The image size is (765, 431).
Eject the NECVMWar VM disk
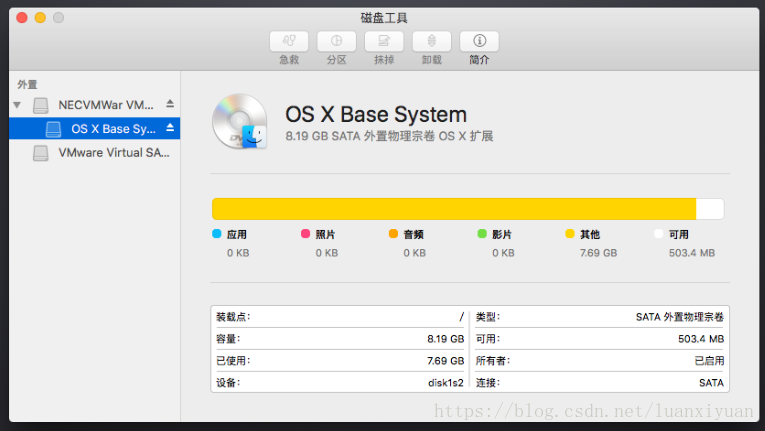pos(170,103)
